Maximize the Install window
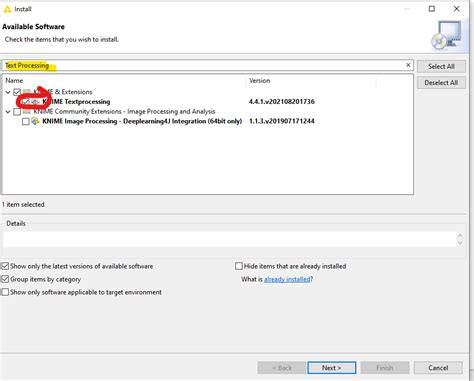 coord(432,9)
